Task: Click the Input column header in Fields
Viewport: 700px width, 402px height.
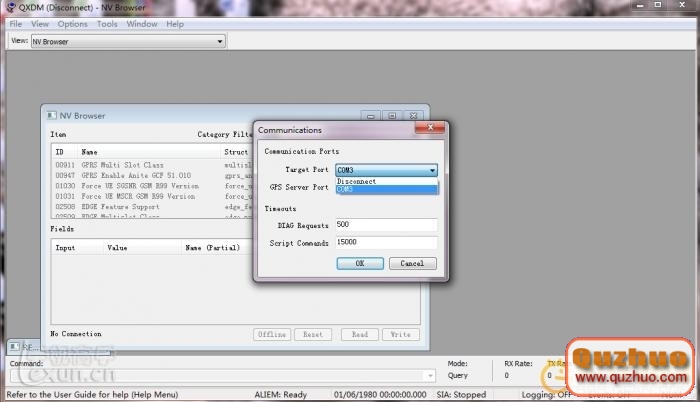Action: 77,248
